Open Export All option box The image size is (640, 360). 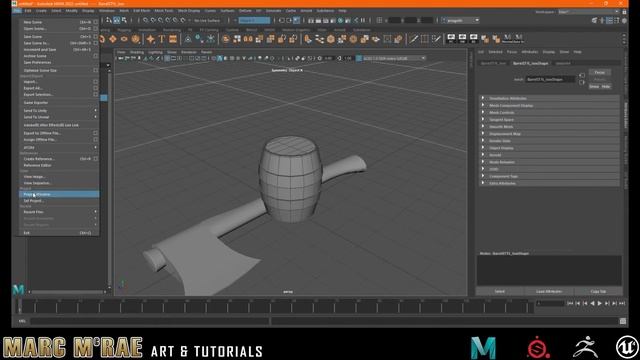click(96, 88)
